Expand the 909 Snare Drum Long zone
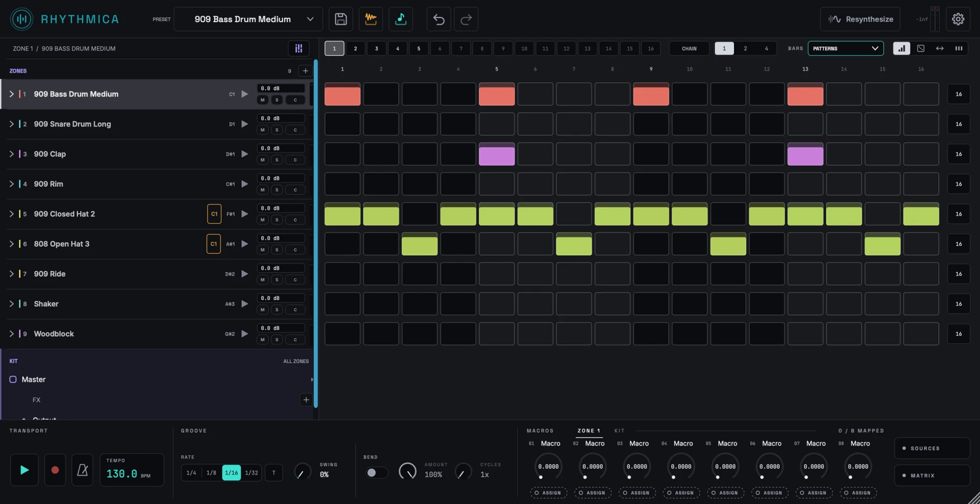980x504 pixels. pyautogui.click(x=12, y=124)
